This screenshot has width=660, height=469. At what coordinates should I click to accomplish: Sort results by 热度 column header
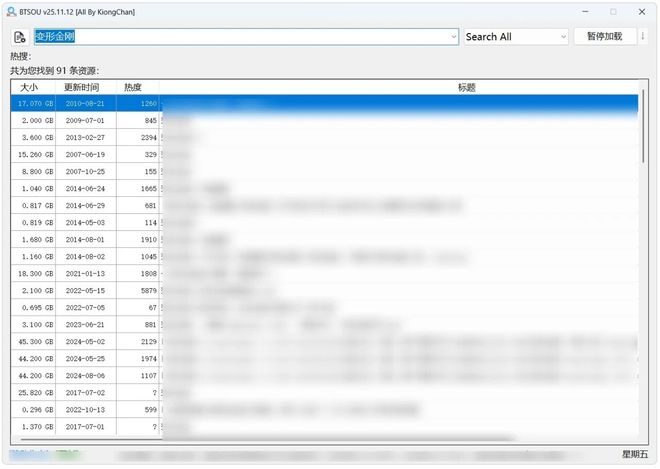coord(133,87)
